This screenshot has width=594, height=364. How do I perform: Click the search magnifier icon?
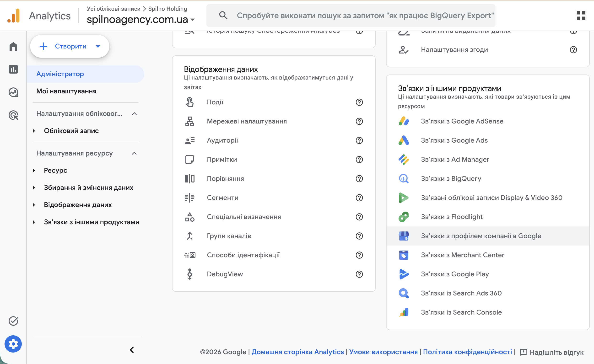click(x=223, y=16)
